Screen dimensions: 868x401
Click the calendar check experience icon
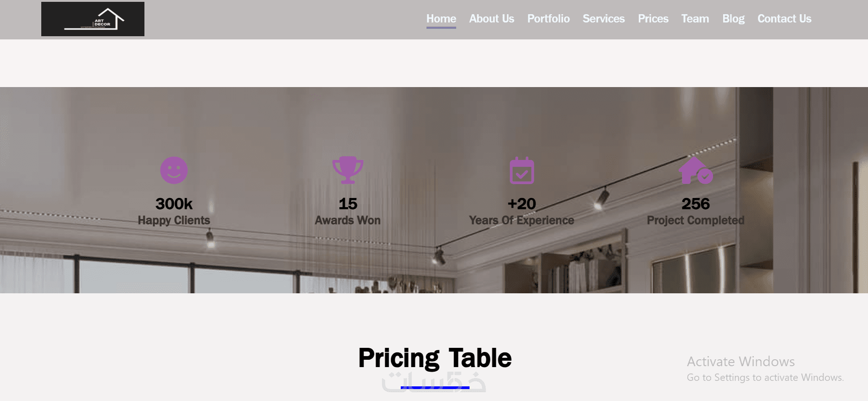click(522, 170)
